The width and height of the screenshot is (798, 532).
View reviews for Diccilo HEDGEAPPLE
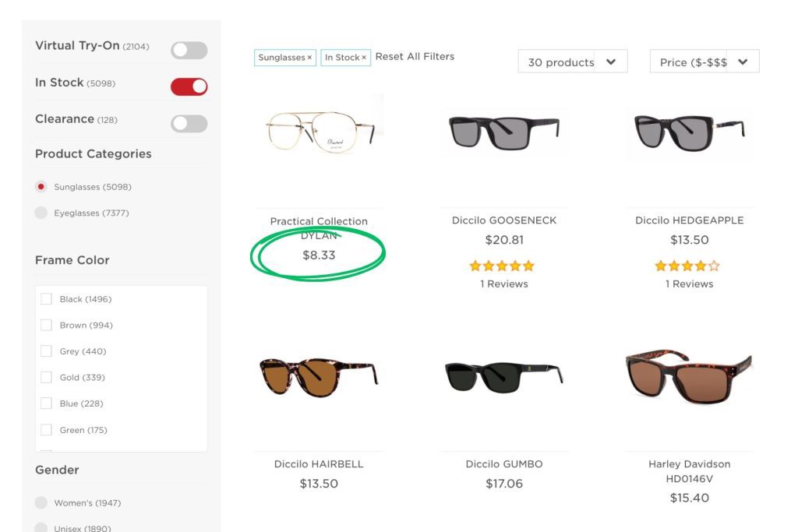(x=690, y=284)
